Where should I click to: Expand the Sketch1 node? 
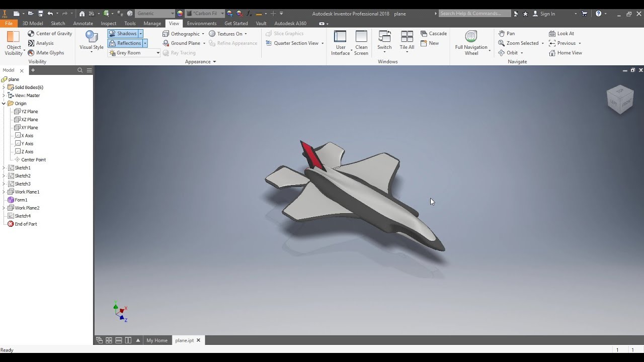pyautogui.click(x=4, y=168)
